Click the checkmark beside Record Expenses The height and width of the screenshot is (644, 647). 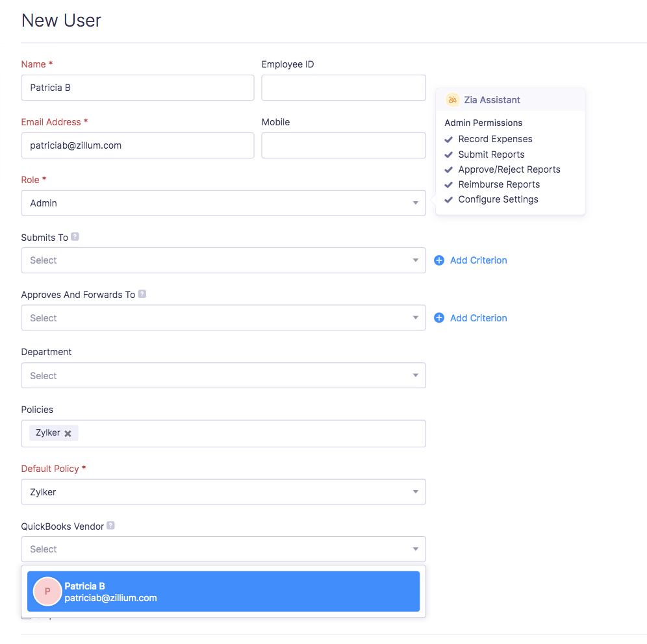point(449,139)
